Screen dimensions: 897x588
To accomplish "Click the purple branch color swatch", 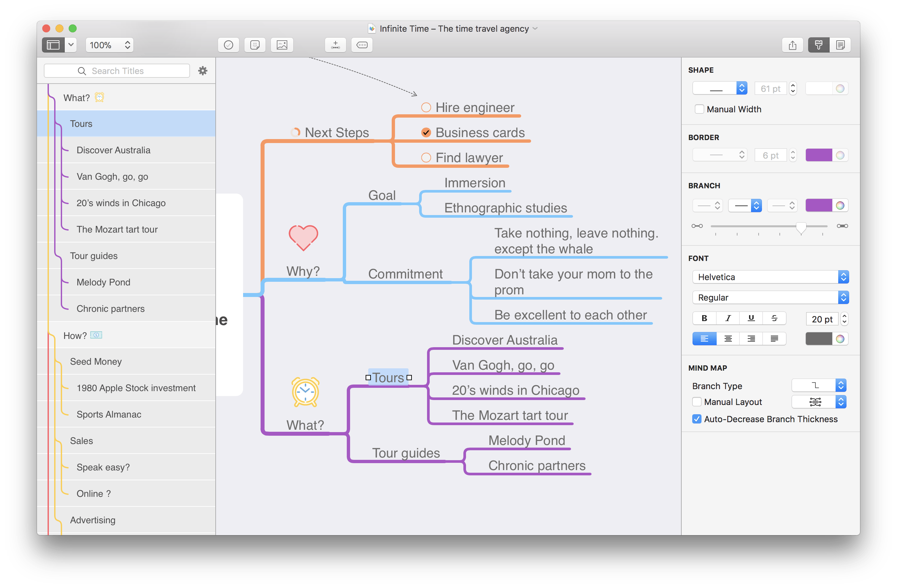I will click(819, 205).
